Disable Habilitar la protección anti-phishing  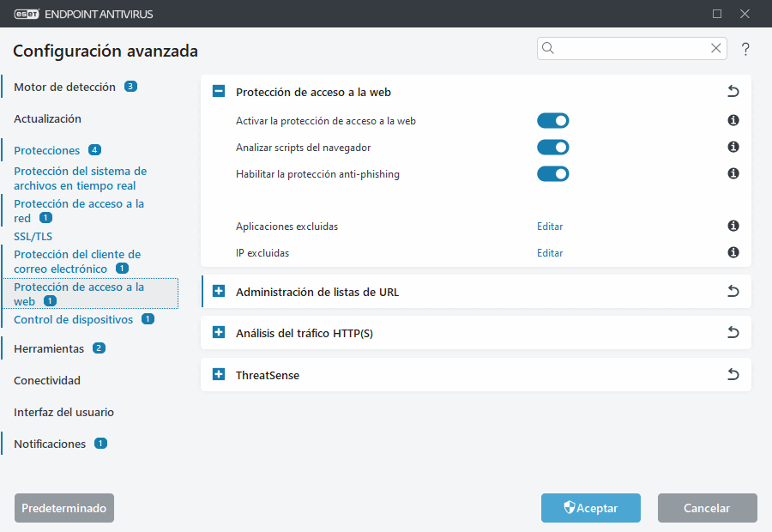pyautogui.click(x=553, y=174)
